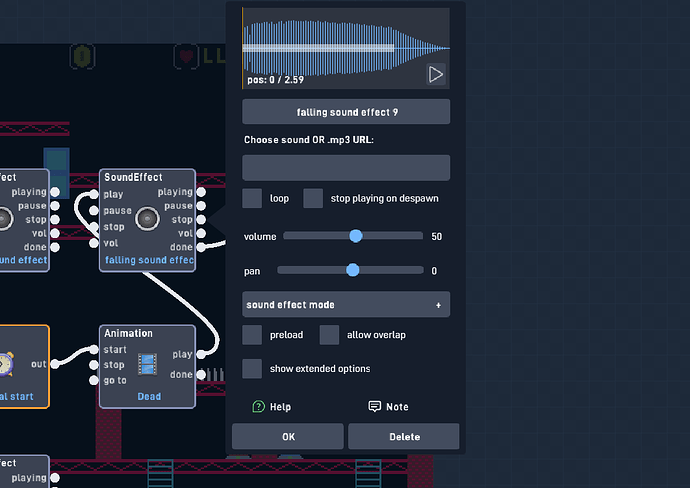This screenshot has height=488, width=690.
Task: Play the falling sound effect preview
Action: (x=436, y=74)
